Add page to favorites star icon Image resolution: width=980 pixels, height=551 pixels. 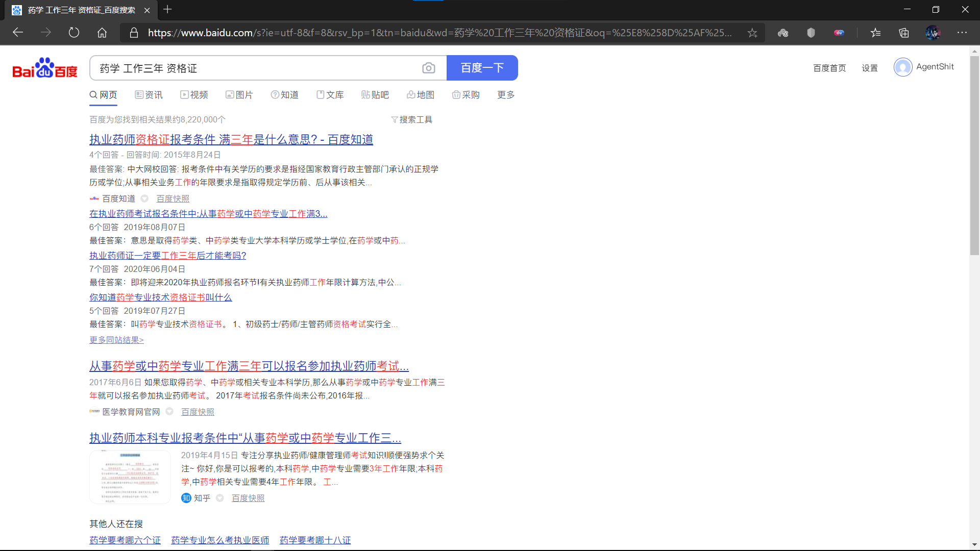pos(752,33)
